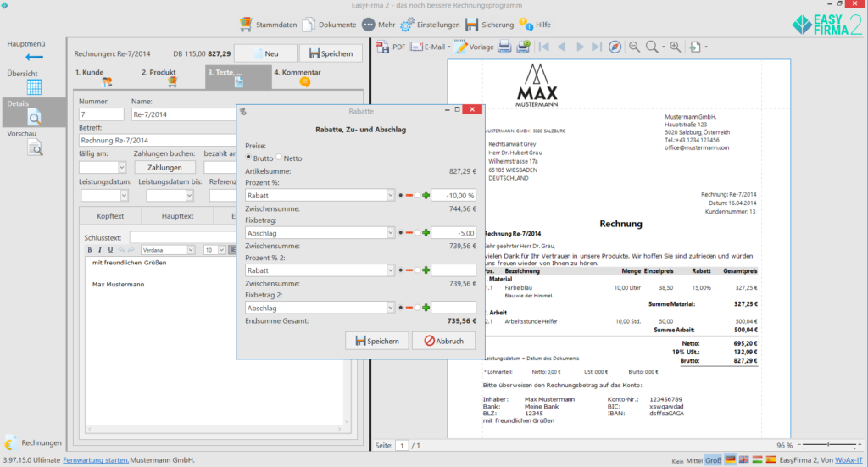The image size is (868, 467).
Task: Open the Haupttext tab
Action: (178, 216)
